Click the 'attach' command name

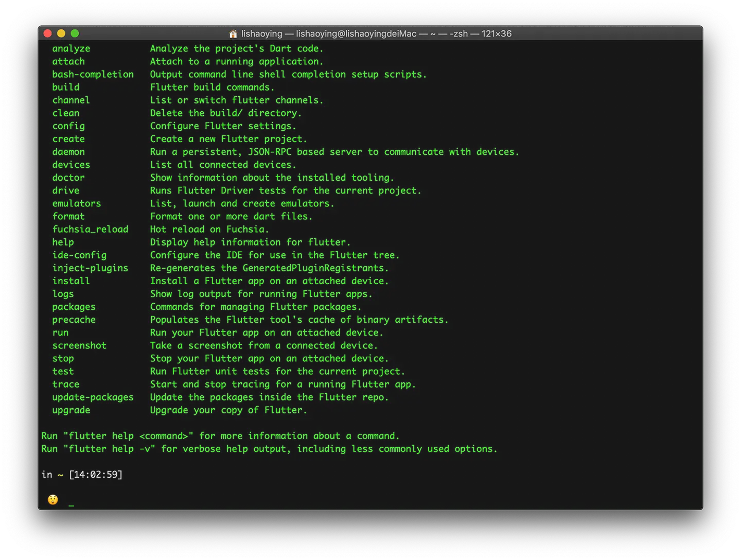pos(68,61)
